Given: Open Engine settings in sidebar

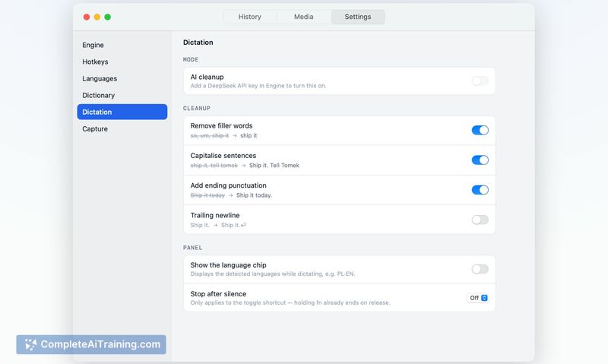Looking at the screenshot, I should tap(122, 45).
